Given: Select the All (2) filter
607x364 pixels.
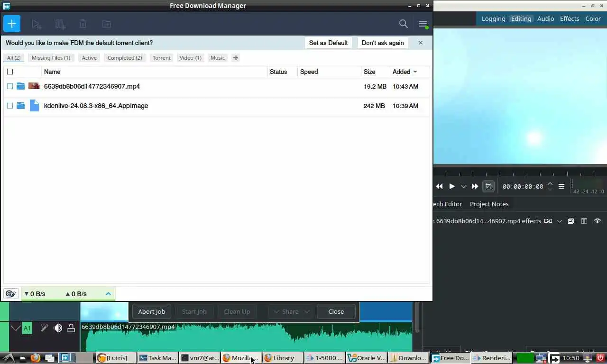Looking at the screenshot, I should tap(14, 58).
